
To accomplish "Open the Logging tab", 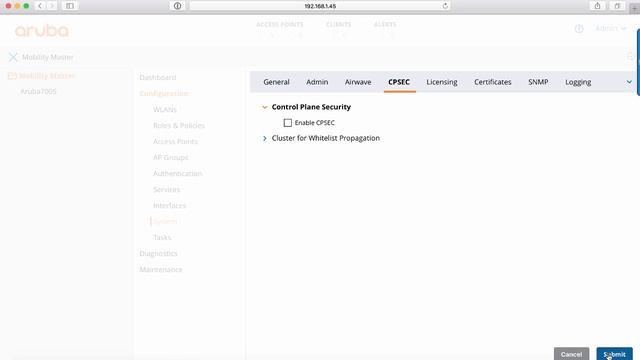I will [578, 82].
